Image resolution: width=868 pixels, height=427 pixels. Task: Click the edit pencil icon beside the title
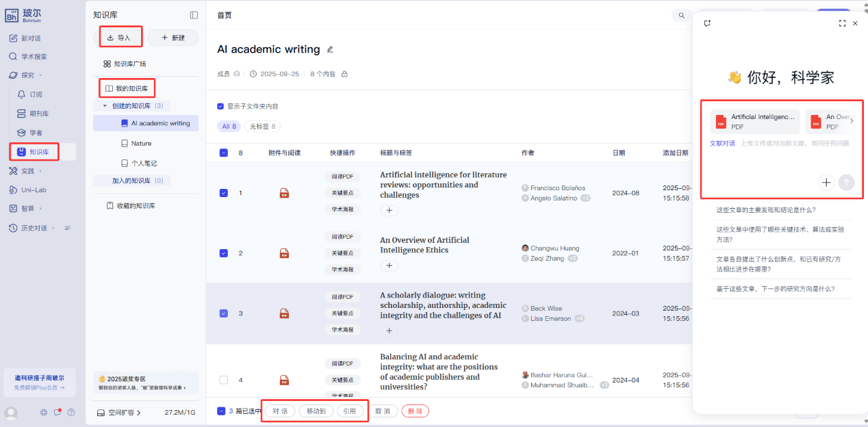330,49
